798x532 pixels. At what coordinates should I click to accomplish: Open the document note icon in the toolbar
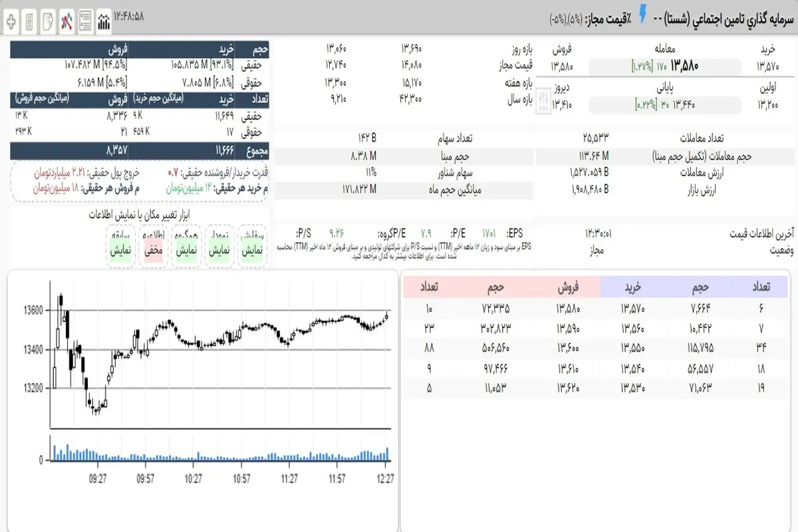point(49,21)
